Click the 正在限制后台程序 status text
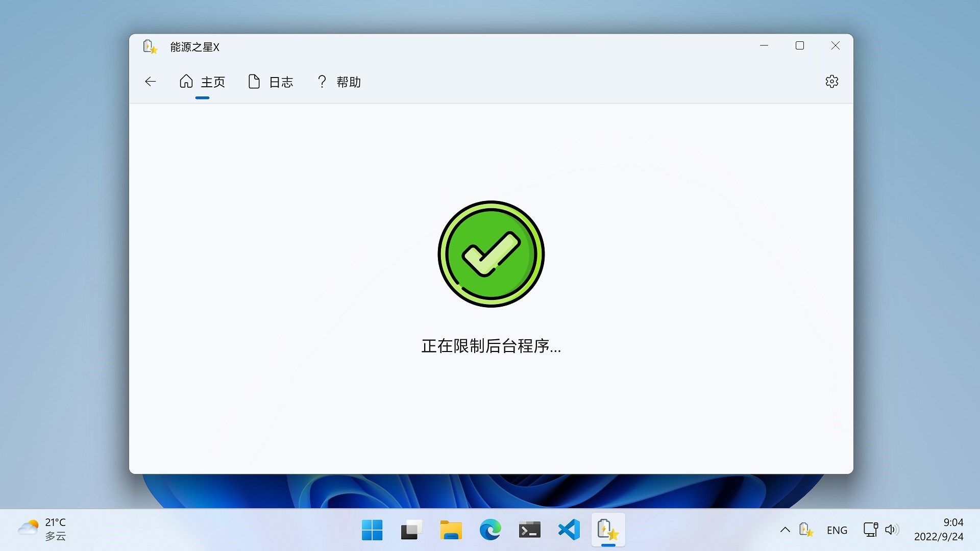The width and height of the screenshot is (980, 551). [x=491, y=346]
